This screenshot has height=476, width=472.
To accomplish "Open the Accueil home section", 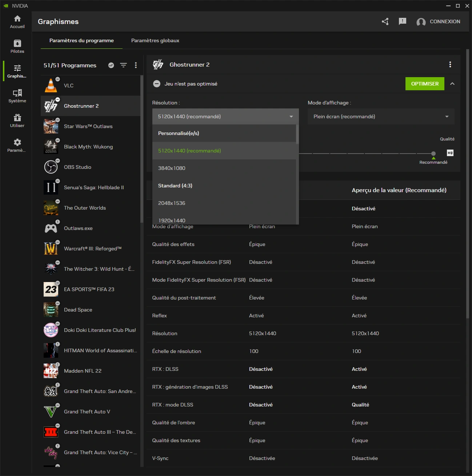I will click(17, 22).
